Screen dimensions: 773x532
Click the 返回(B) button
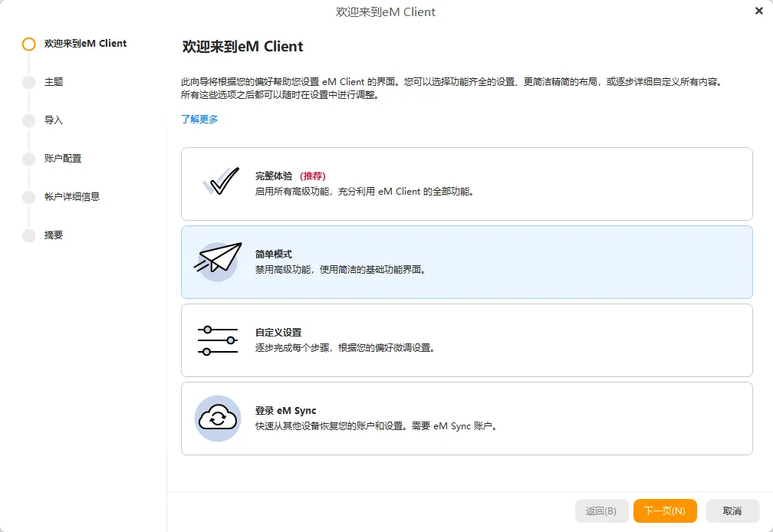[x=601, y=511]
